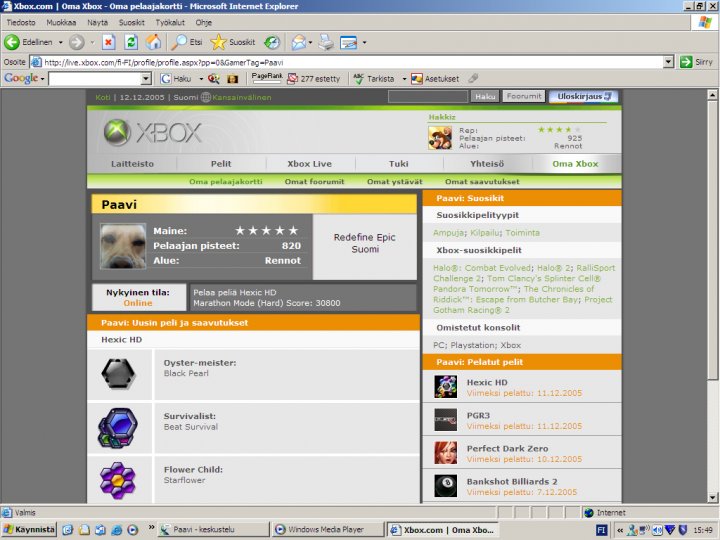Open Google toolbar Asetukset options
720x540 pixels.
(x=435, y=79)
